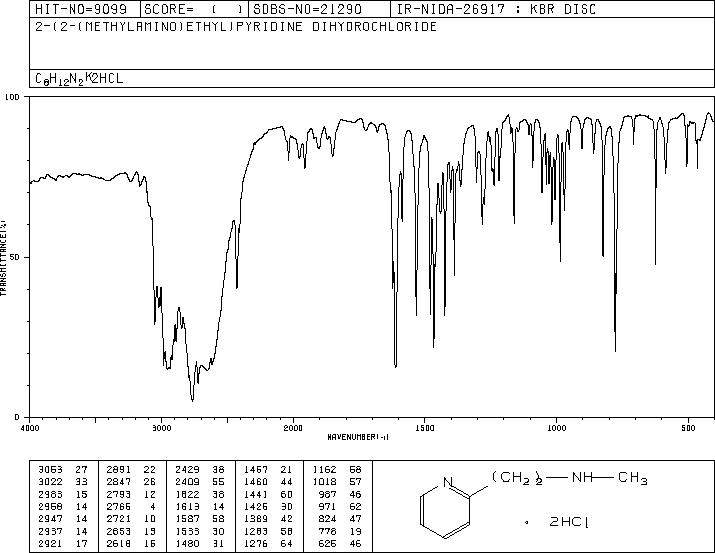Select the SCORE= header field
This screenshot has width=715, height=553.
(x=194, y=9)
